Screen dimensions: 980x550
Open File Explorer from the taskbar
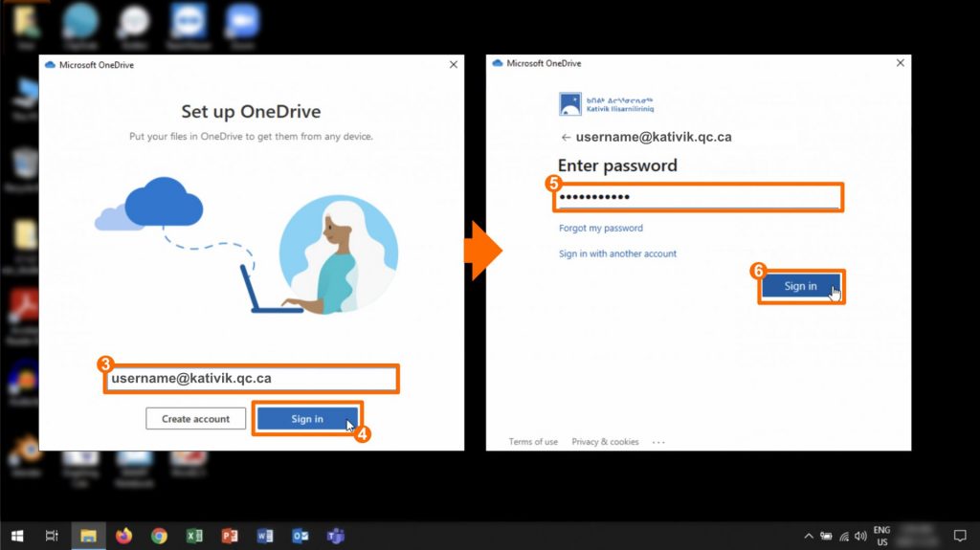tap(88, 536)
